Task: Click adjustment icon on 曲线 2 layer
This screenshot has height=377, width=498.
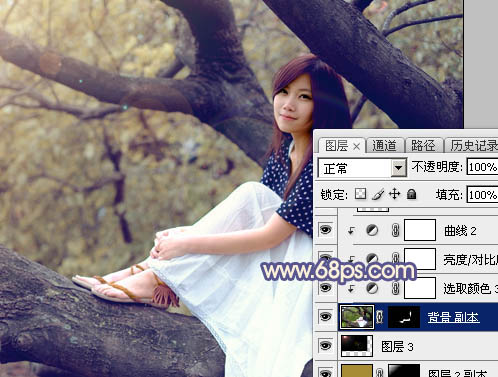Action: tap(372, 230)
